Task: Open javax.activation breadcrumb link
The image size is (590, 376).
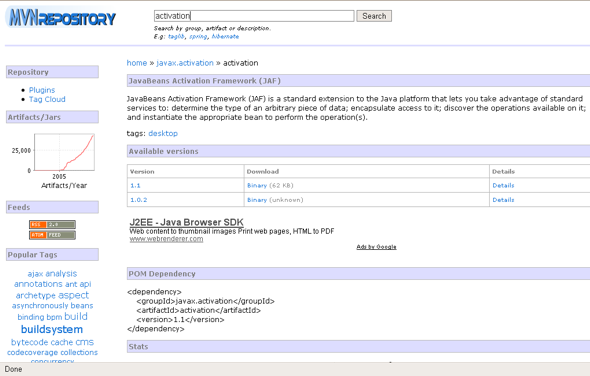Action: point(185,63)
